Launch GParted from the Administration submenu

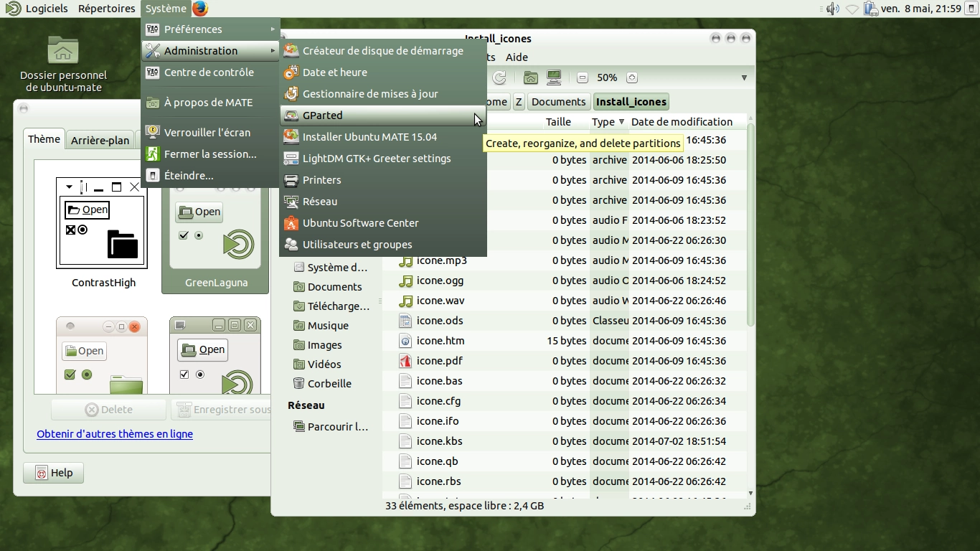pos(323,116)
